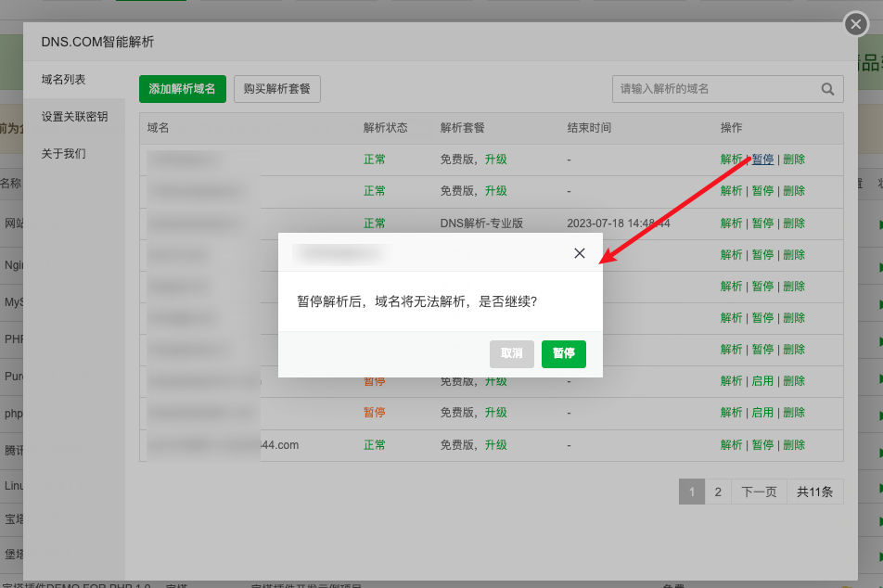
Task: Click 解析 in the 44.com domain row
Action: pos(731,445)
